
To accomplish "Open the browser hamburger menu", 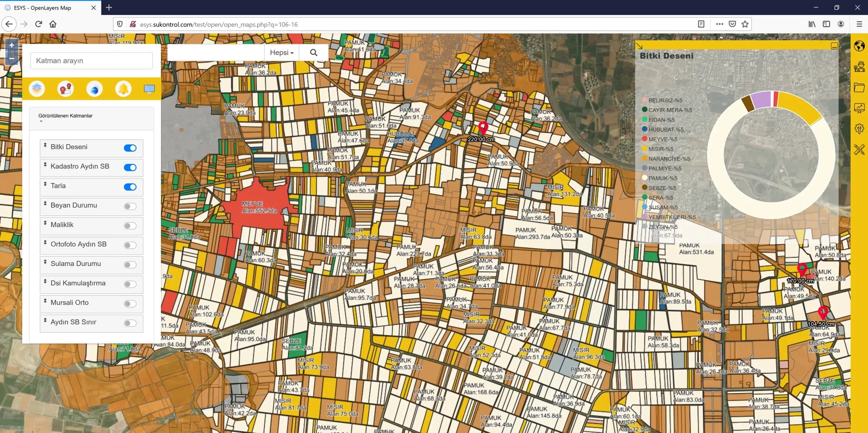I will (x=859, y=24).
